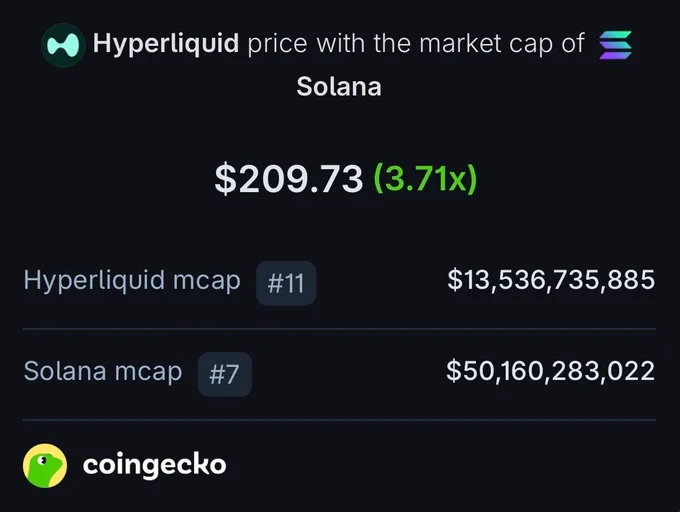
Task: Click the #11 rank badge
Action: click(286, 283)
